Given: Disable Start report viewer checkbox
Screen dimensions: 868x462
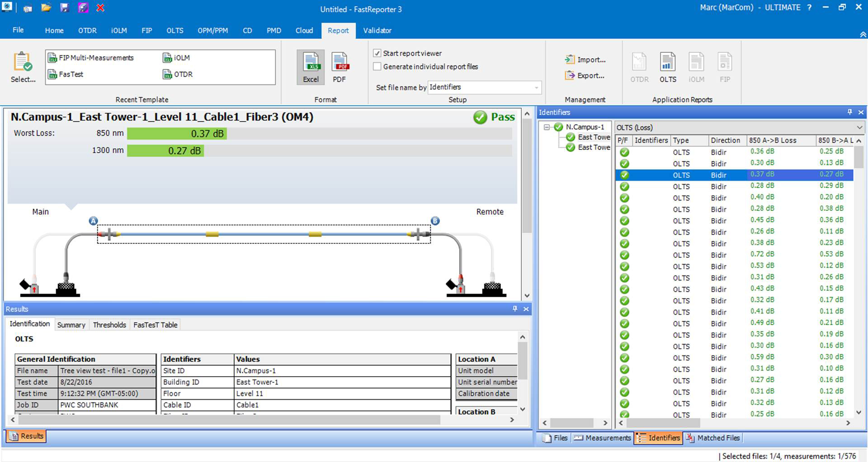Looking at the screenshot, I should [377, 53].
